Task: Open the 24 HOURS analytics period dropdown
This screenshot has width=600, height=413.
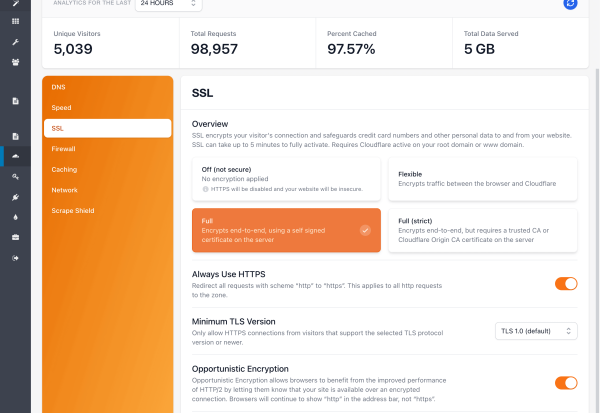Action: pyautogui.click(x=168, y=4)
